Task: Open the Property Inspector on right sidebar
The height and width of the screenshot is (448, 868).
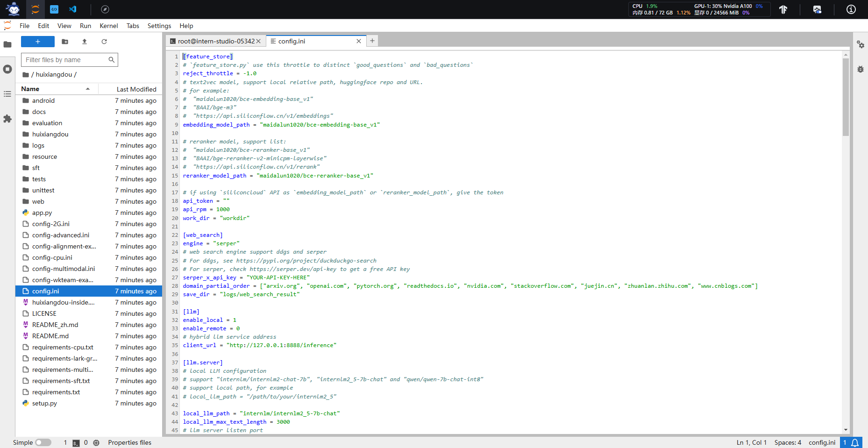Action: 861,44
